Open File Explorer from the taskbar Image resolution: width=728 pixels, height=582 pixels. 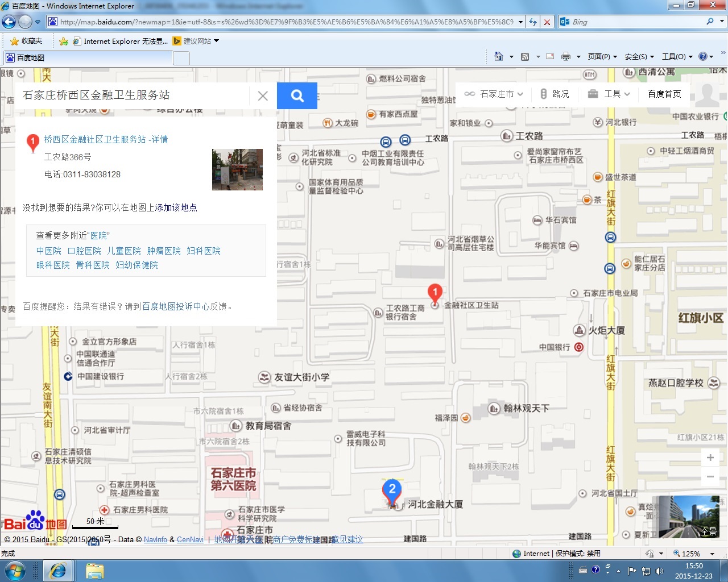coord(94,571)
